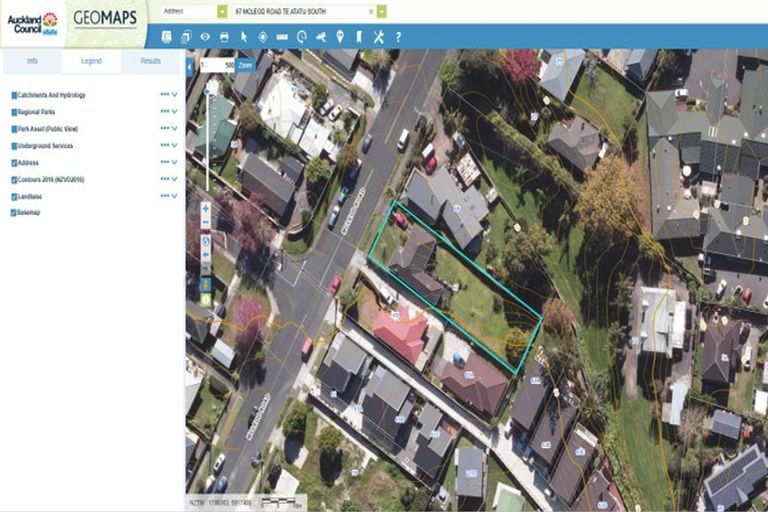Expand the Catchments And Hydrology chevron
The image size is (768, 512).
pyautogui.click(x=174, y=95)
